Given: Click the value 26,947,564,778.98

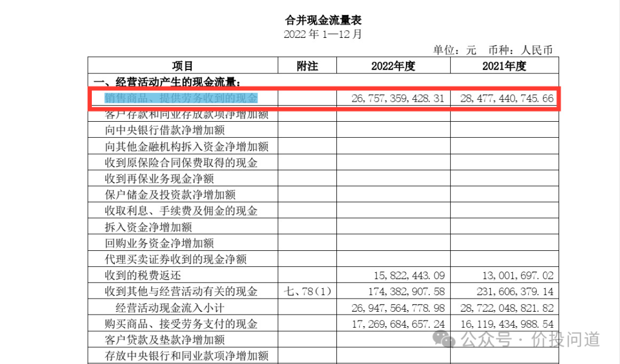Looking at the screenshot, I should tap(398, 307).
